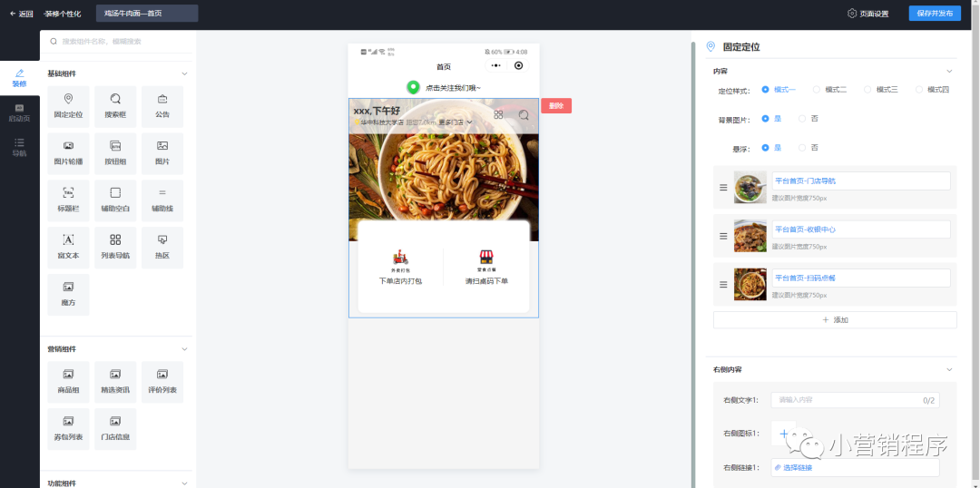Click the search magnifier in phone preview
This screenshot has height=488, width=980.
coord(524,115)
